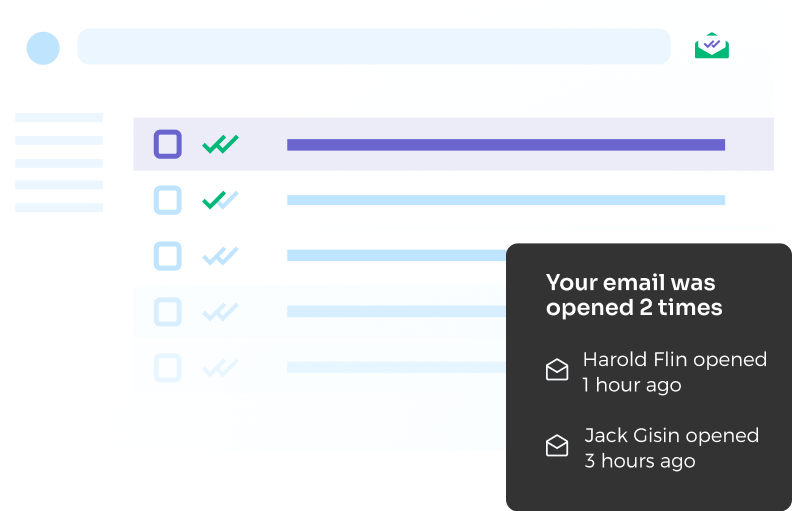Click the green mail tracker envelope icon
Viewport: 792px width, 511px height.
712,46
